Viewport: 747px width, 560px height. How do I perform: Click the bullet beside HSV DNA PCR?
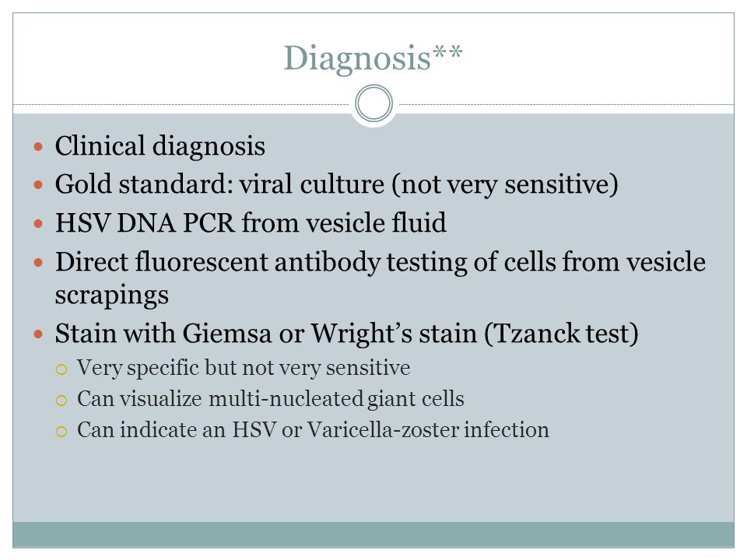pos(39,223)
